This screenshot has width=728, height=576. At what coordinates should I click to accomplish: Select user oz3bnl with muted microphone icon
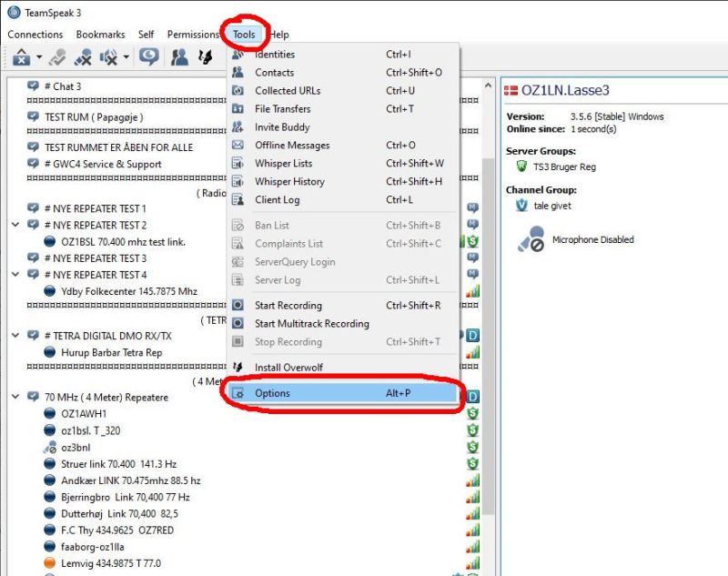click(76, 448)
